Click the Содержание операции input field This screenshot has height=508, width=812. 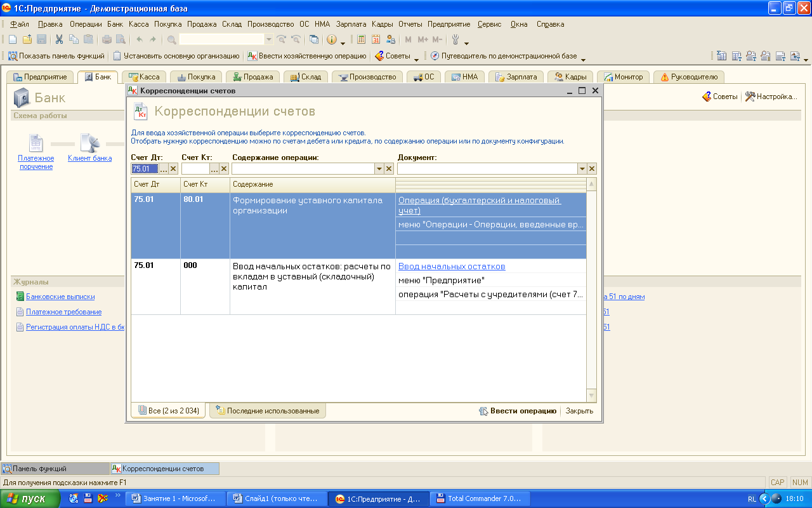click(303, 169)
